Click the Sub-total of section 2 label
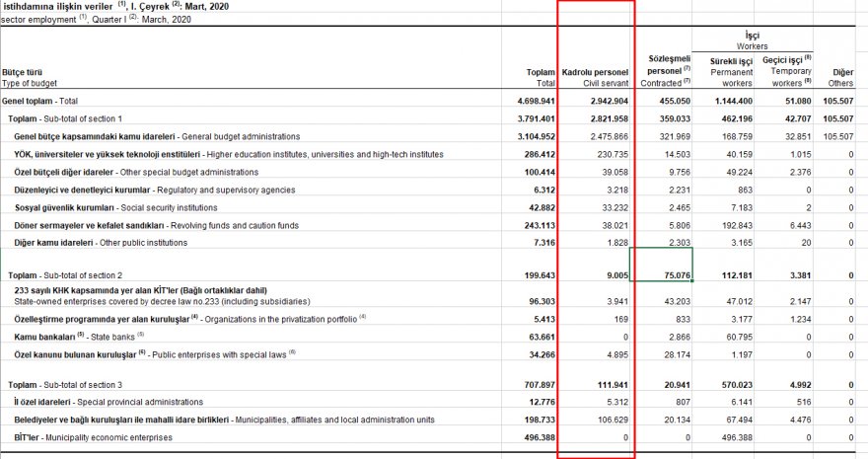 click(x=66, y=274)
